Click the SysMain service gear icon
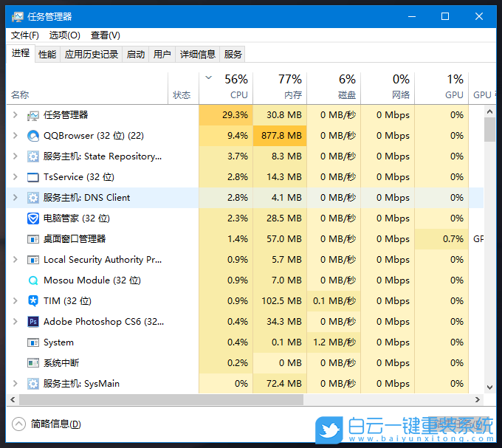This screenshot has height=448, width=502. [33, 384]
